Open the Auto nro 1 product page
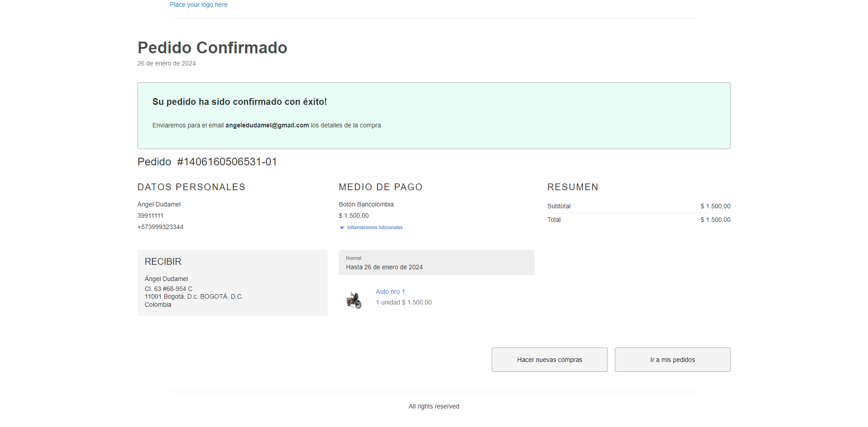The image size is (868, 427). click(390, 291)
